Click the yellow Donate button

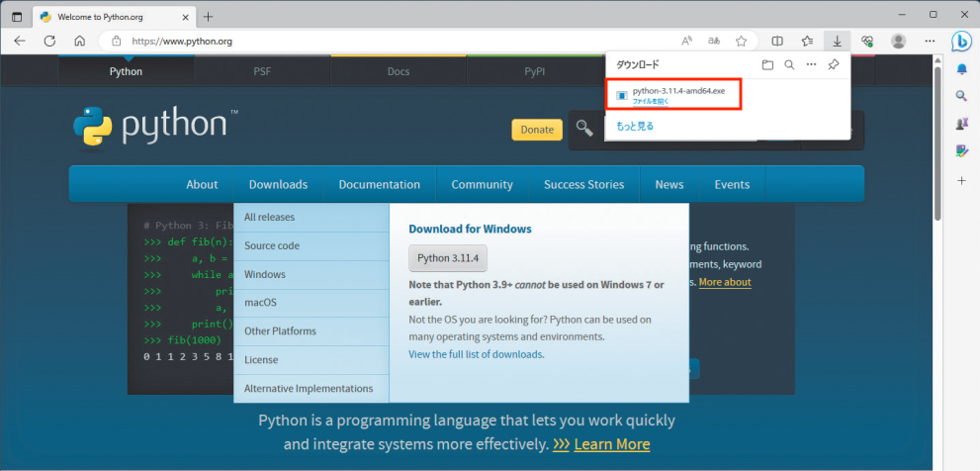point(537,130)
